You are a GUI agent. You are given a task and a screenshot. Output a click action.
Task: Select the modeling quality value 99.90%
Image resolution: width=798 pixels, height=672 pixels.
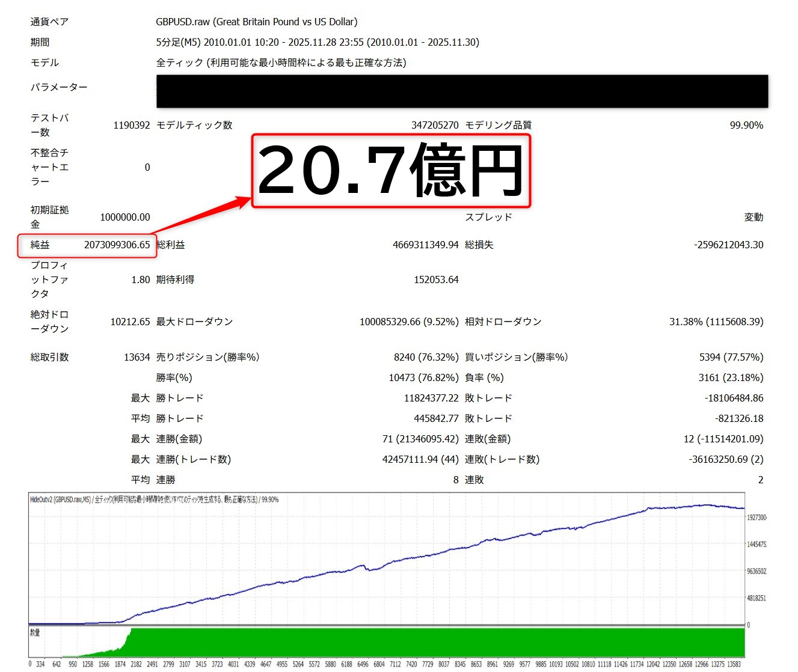pos(746,125)
